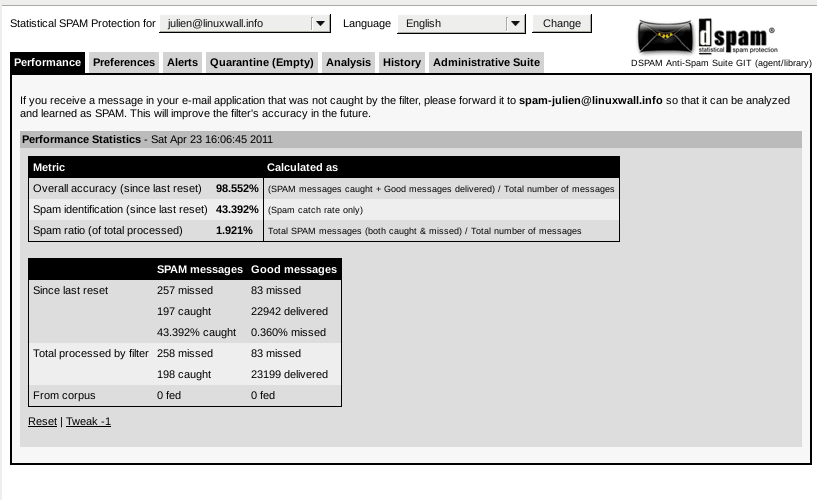Screen dimensions: 817x500
Task: Select the 98.552% overall accuracy value
Action: click(x=237, y=188)
